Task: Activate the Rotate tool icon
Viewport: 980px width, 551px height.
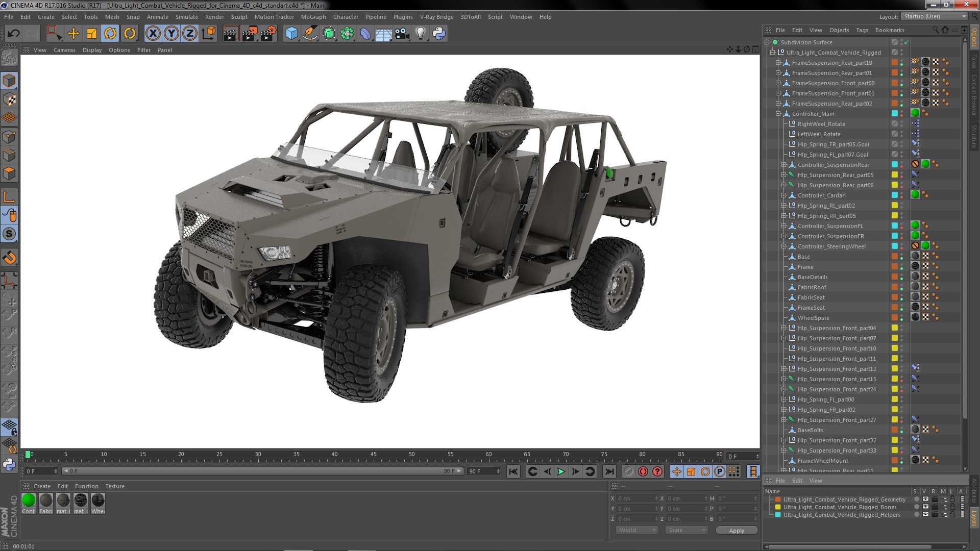Action: tap(110, 34)
